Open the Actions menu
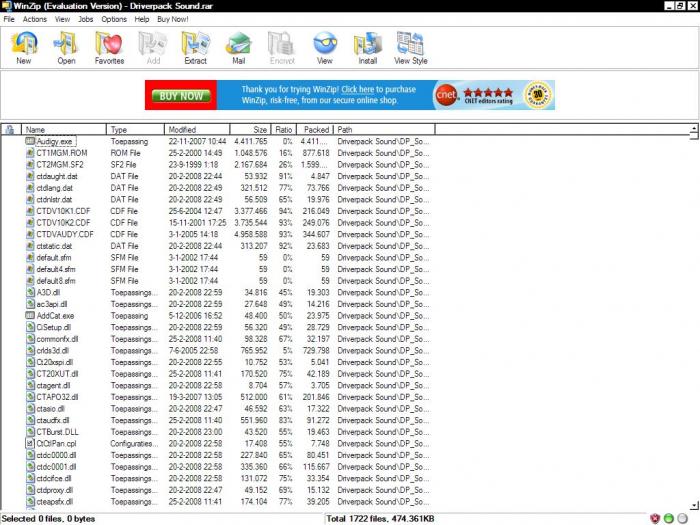 (x=35, y=19)
